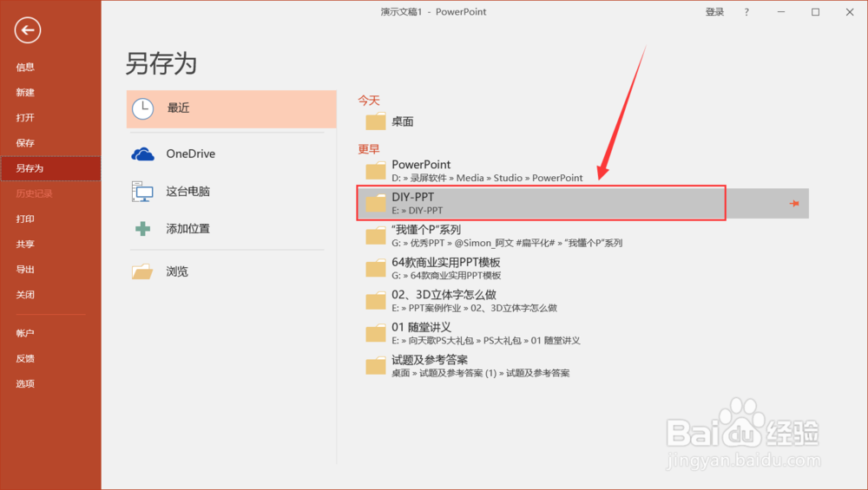The width and height of the screenshot is (868, 490).
Task: Open the 信息 backstage menu item
Action: pos(25,67)
